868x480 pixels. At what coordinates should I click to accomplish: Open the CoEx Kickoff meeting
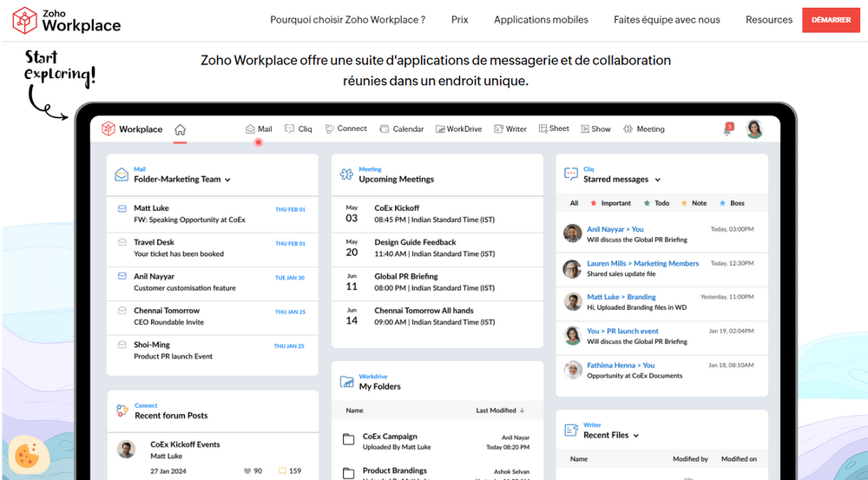click(x=437, y=214)
